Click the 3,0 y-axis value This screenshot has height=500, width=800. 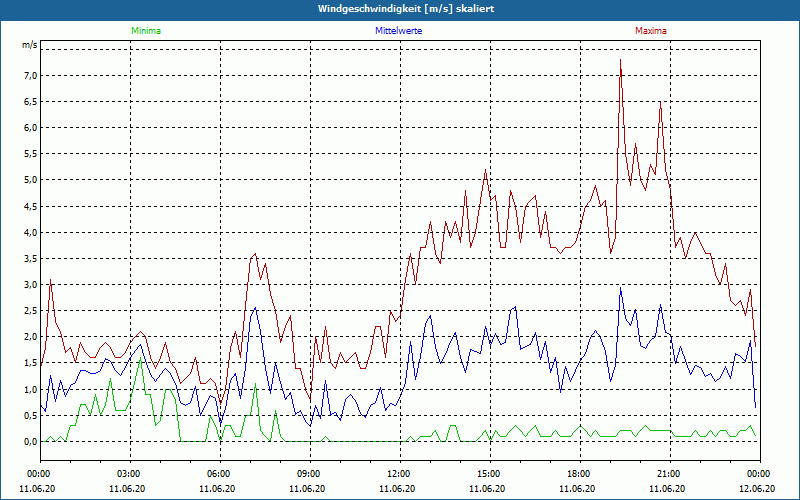31,285
